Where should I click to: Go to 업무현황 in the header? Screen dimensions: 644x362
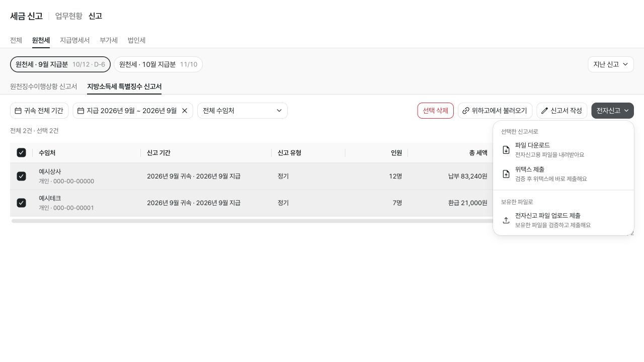click(69, 16)
